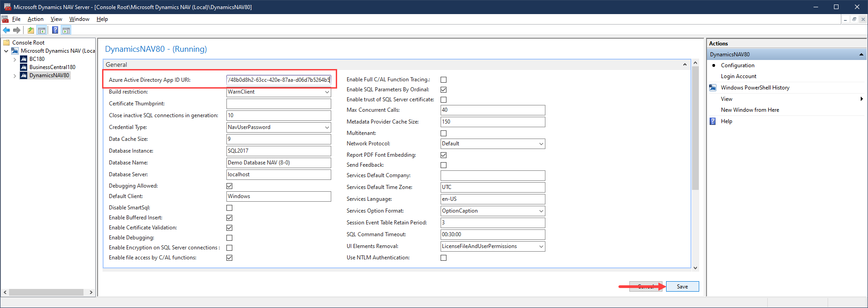The image size is (868, 308).
Task: Open the Build restriction dropdown
Action: point(327,92)
